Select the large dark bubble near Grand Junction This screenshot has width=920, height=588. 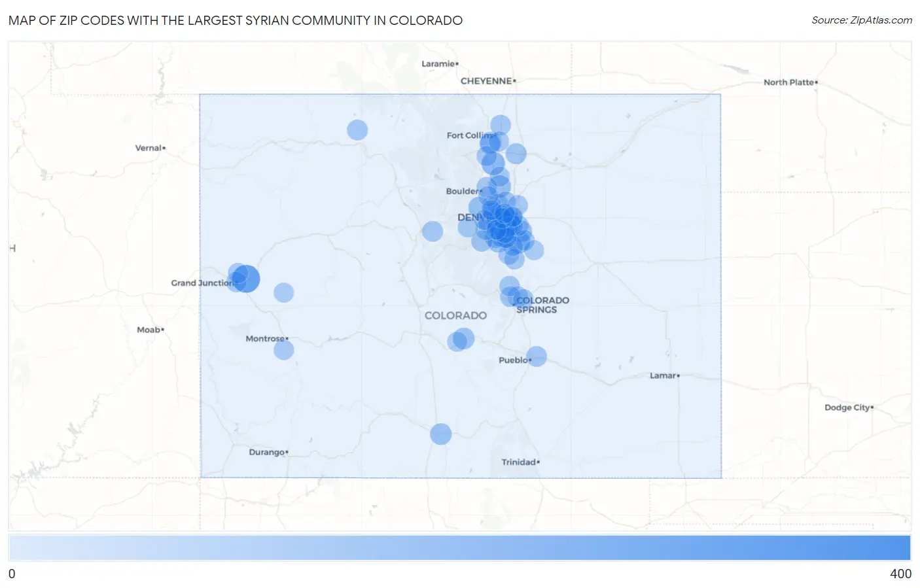pos(247,279)
